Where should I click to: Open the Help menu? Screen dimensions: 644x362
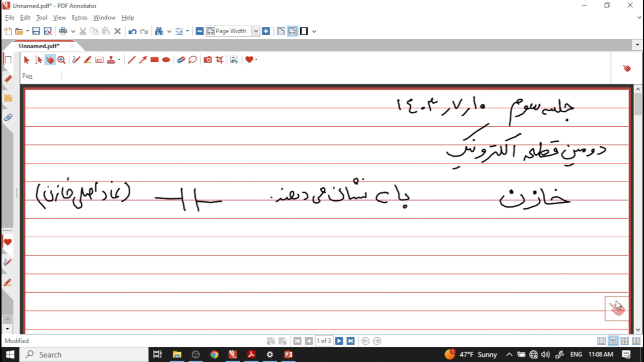127,17
